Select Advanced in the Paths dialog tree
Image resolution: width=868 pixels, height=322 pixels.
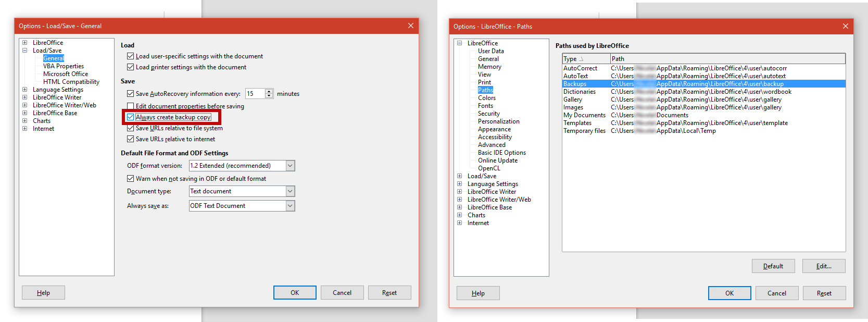[x=492, y=145]
